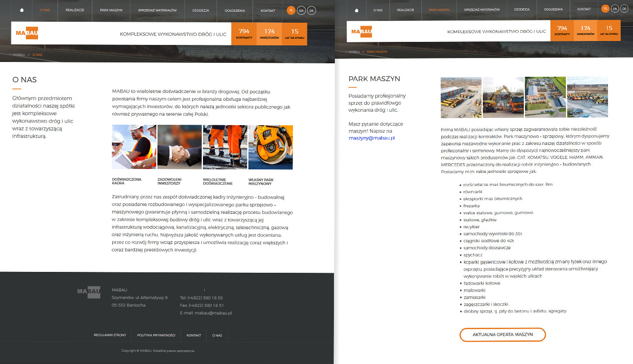The width and height of the screenshot is (633, 364).
Task: Click the MABAU breadcrumb link on right page
Action: (x=354, y=52)
